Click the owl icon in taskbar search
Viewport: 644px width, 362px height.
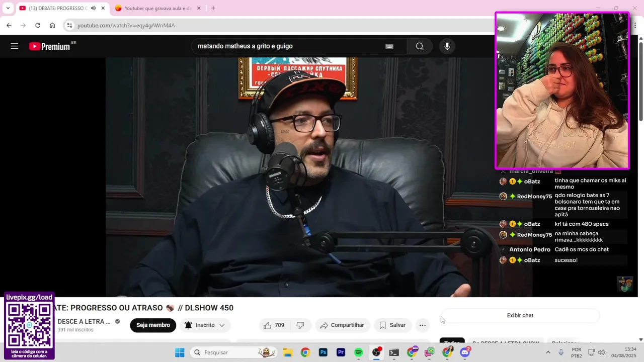point(266,352)
